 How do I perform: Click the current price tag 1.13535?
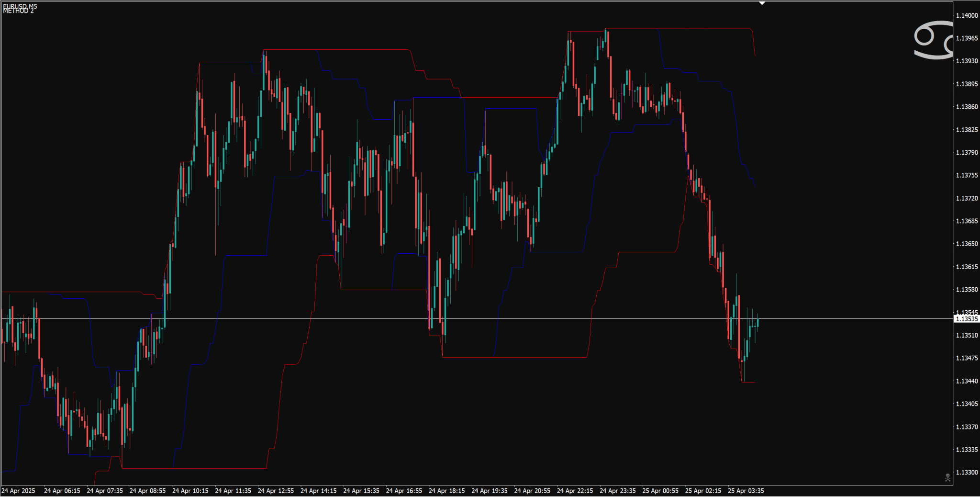[x=966, y=319]
